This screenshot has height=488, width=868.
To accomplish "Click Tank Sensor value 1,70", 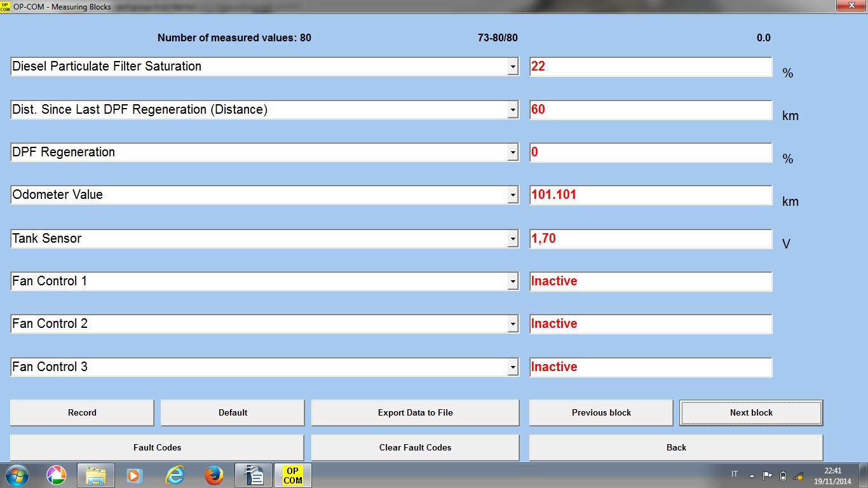I will pyautogui.click(x=651, y=239).
